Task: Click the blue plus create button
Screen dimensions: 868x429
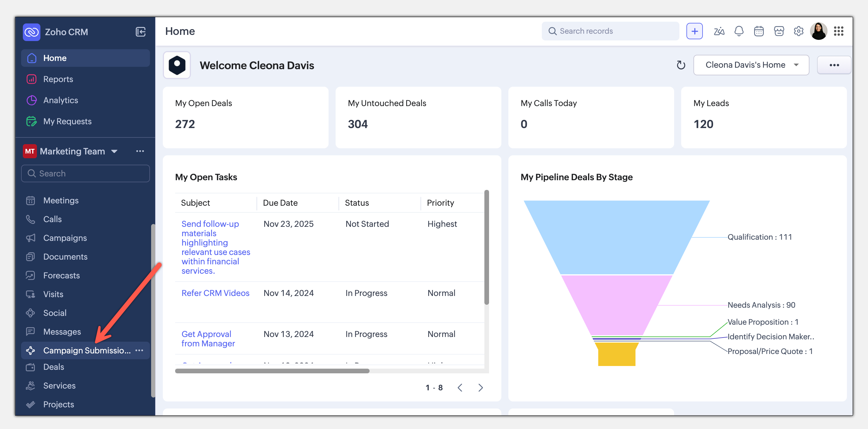Action: [694, 31]
